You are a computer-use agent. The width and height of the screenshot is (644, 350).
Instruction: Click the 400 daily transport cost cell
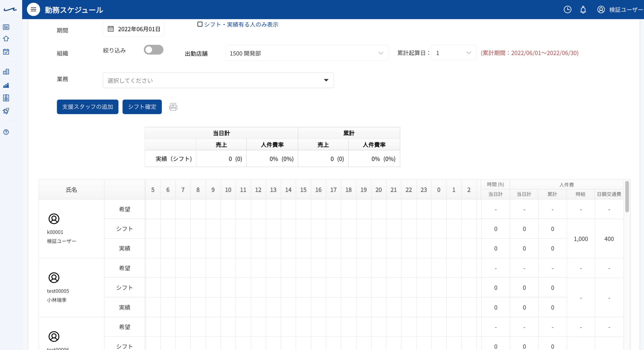609,239
